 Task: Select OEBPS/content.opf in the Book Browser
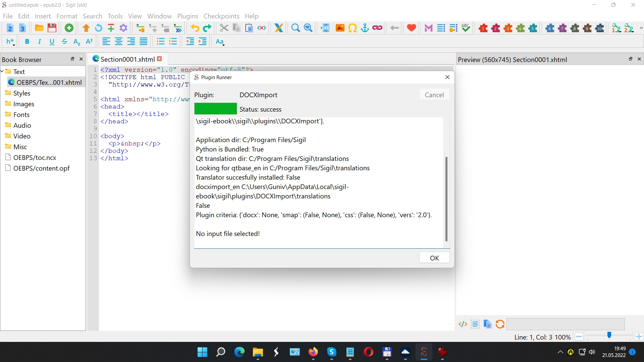tap(41, 168)
